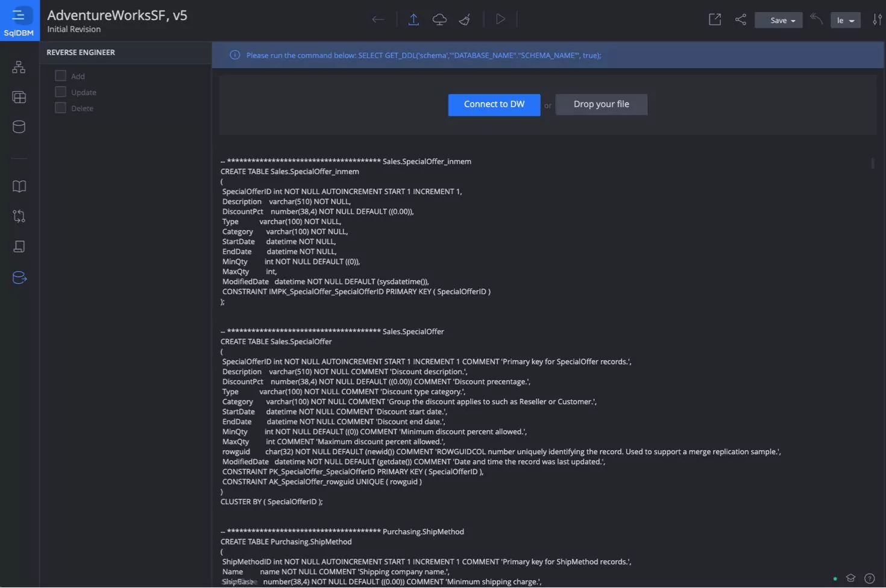Viewport: 886px width, 588px height.
Task: Select the REVERSE ENGINEER panel header
Action: tap(80, 52)
